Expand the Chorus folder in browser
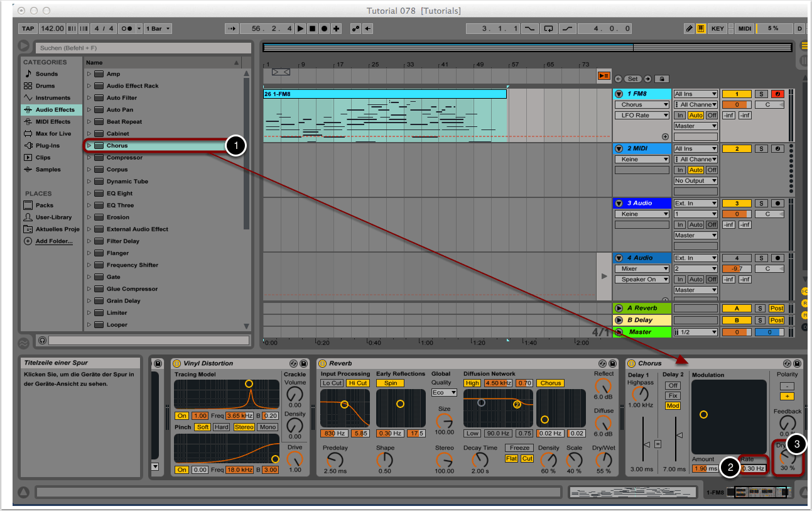Viewport: 812px width, 511px height. (x=89, y=146)
